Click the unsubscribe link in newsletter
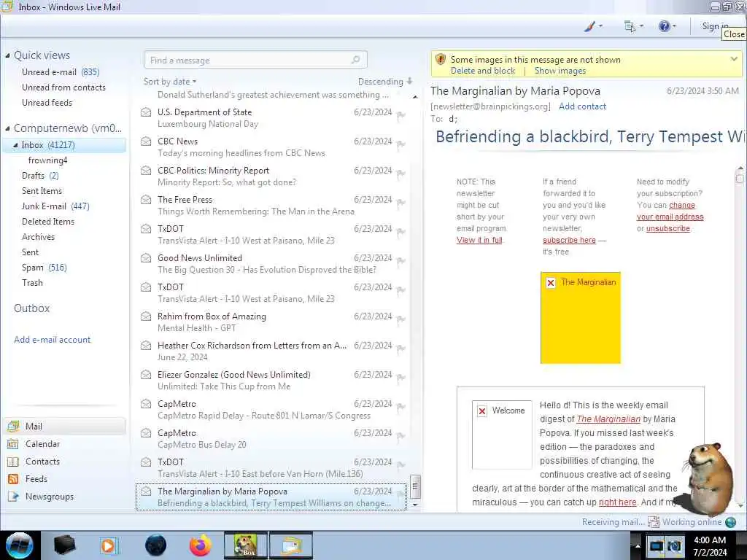Image resolution: width=747 pixels, height=560 pixels. [668, 228]
